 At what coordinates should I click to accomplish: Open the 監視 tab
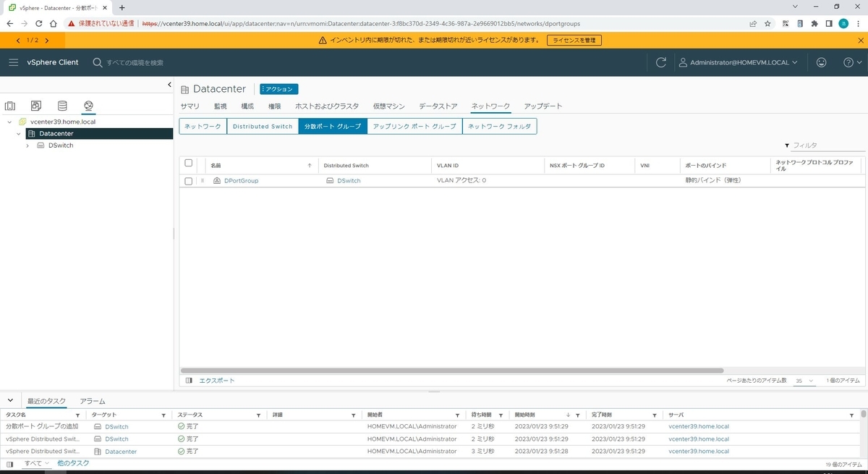(x=220, y=106)
